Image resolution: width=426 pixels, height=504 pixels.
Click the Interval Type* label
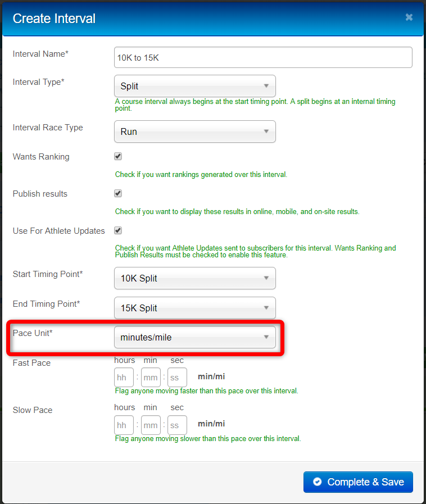click(39, 82)
